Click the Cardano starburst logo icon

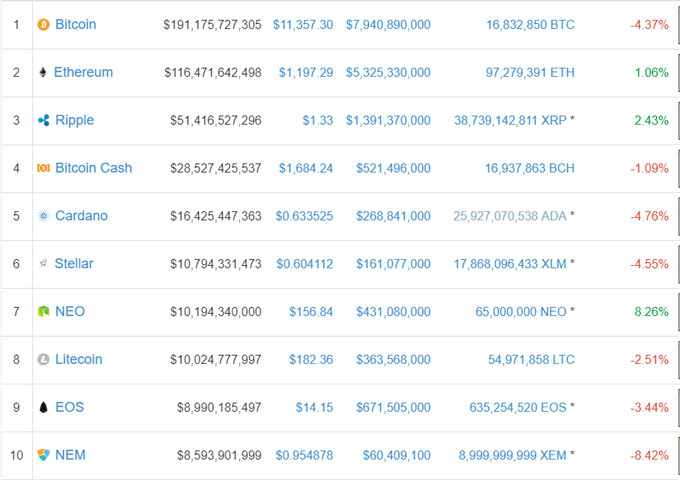[43, 216]
